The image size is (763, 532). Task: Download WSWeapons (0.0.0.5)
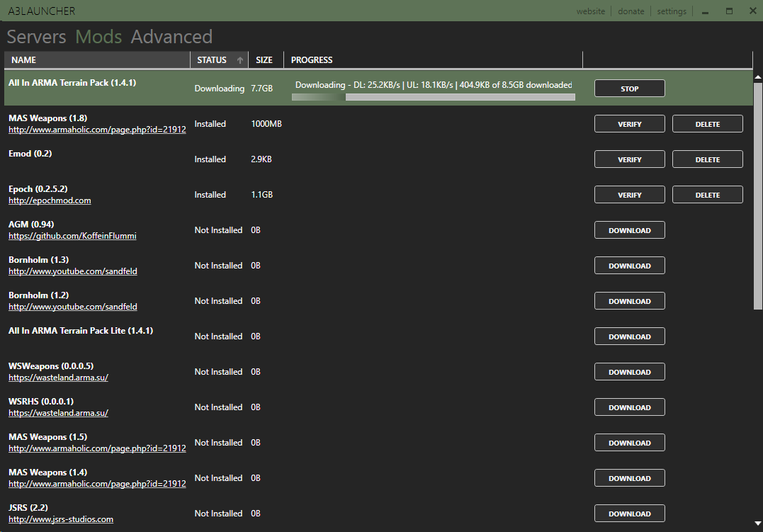point(630,372)
